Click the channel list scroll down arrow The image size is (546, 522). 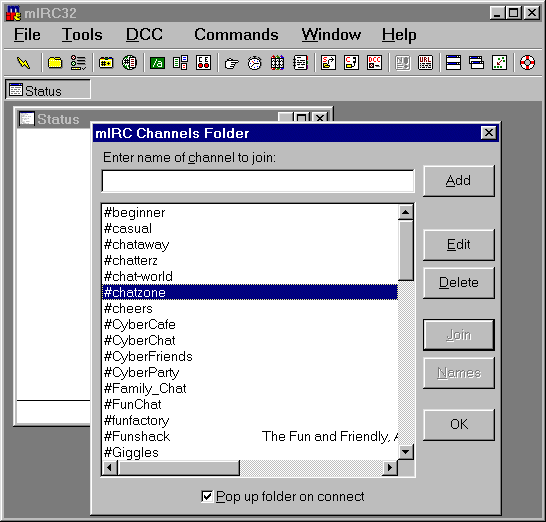(406, 452)
